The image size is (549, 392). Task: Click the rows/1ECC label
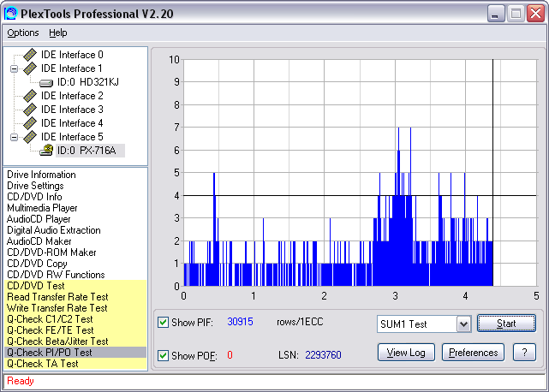click(300, 322)
